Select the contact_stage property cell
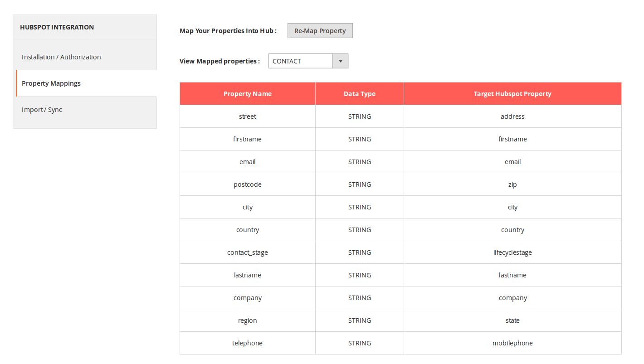 point(248,252)
